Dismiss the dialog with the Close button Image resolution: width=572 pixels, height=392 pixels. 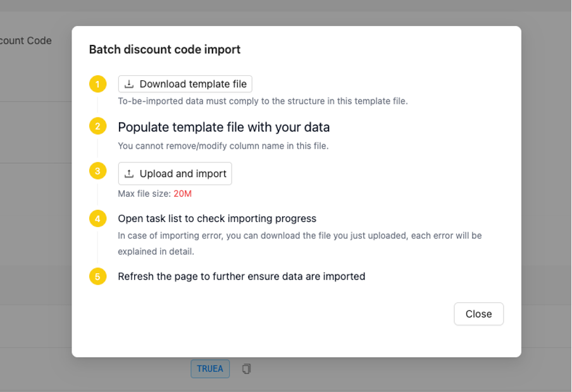(x=478, y=314)
